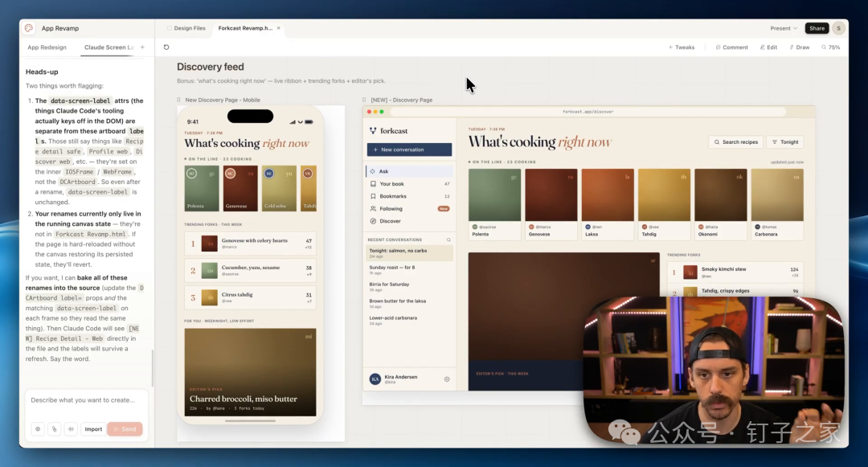Open 'Brown butter for the laksa' conversation

(409, 303)
